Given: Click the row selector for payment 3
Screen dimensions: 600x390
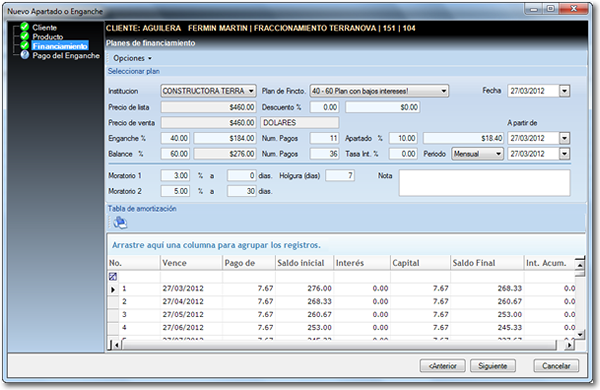Looking at the screenshot, I should pos(113,315).
